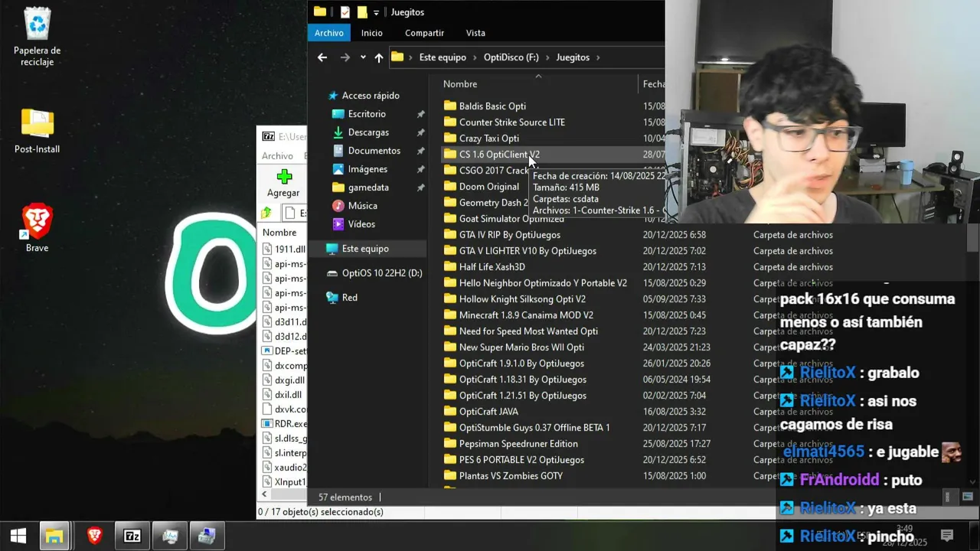
Task: Expand the chevron after Juegitos in breadcrumb
Action: (x=598, y=57)
